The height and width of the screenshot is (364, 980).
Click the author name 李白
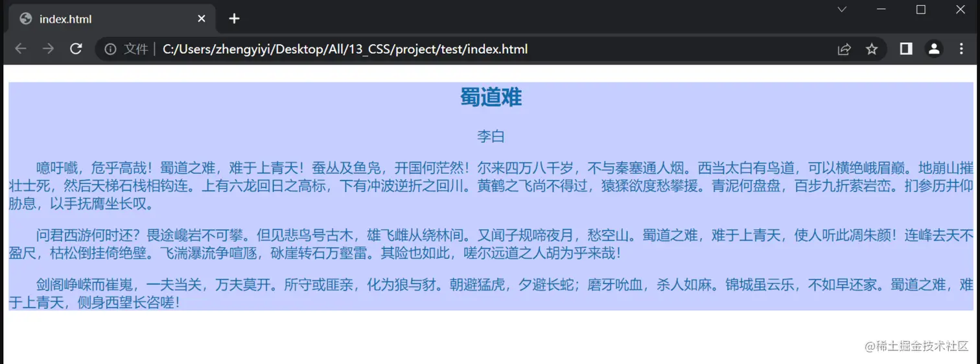pos(491,136)
